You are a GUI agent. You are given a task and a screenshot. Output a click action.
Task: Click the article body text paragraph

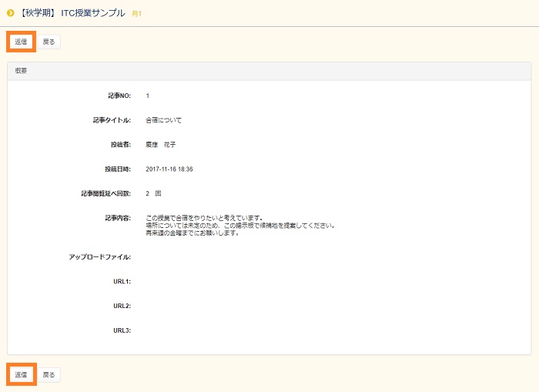pos(239,225)
